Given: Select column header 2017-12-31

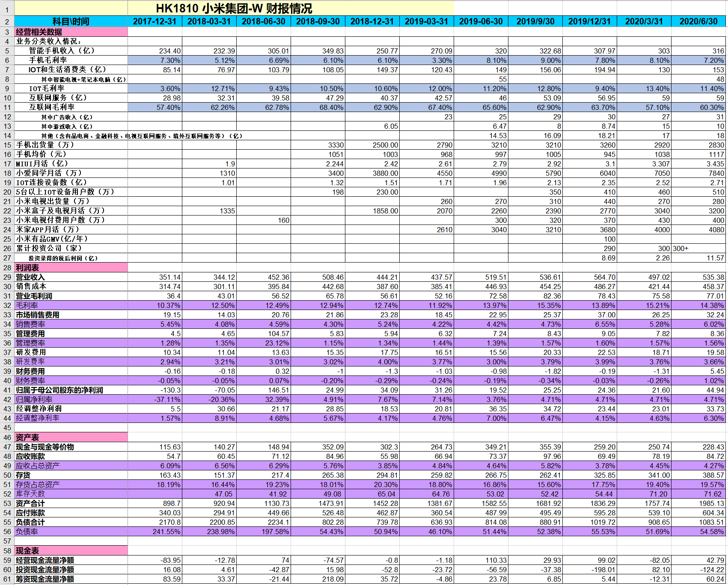Looking at the screenshot, I should 155,21.
